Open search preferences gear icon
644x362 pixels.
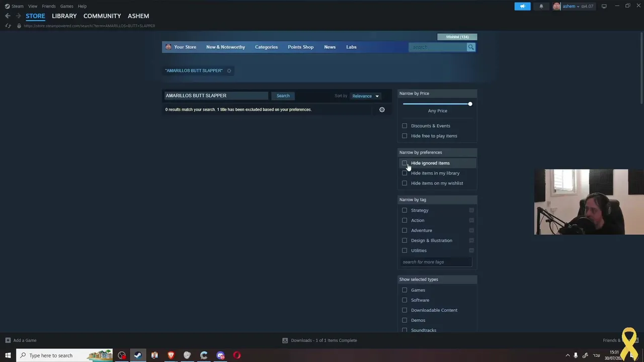pyautogui.click(x=382, y=110)
